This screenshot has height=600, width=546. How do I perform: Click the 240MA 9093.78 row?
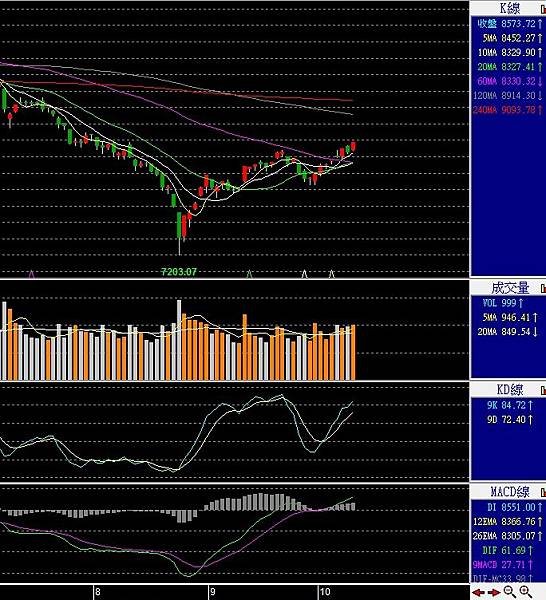coord(508,110)
